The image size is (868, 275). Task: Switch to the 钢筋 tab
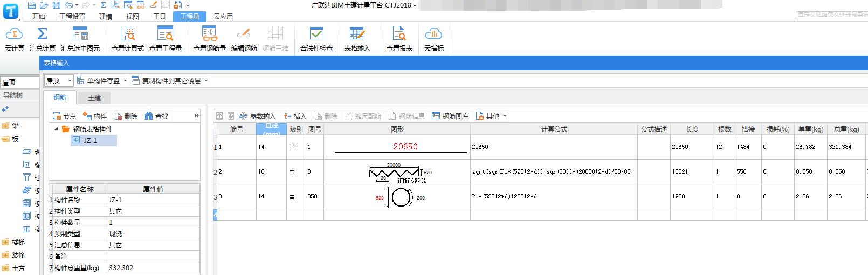(60, 98)
